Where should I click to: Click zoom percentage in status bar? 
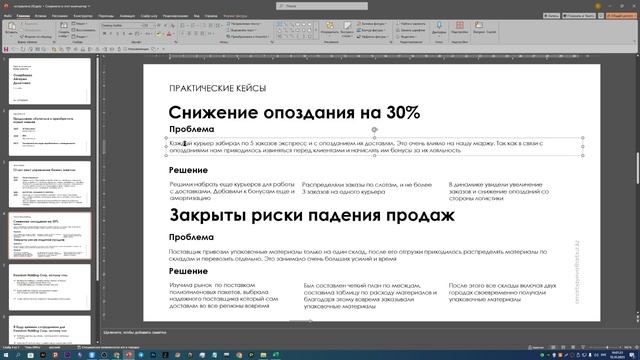[627, 347]
